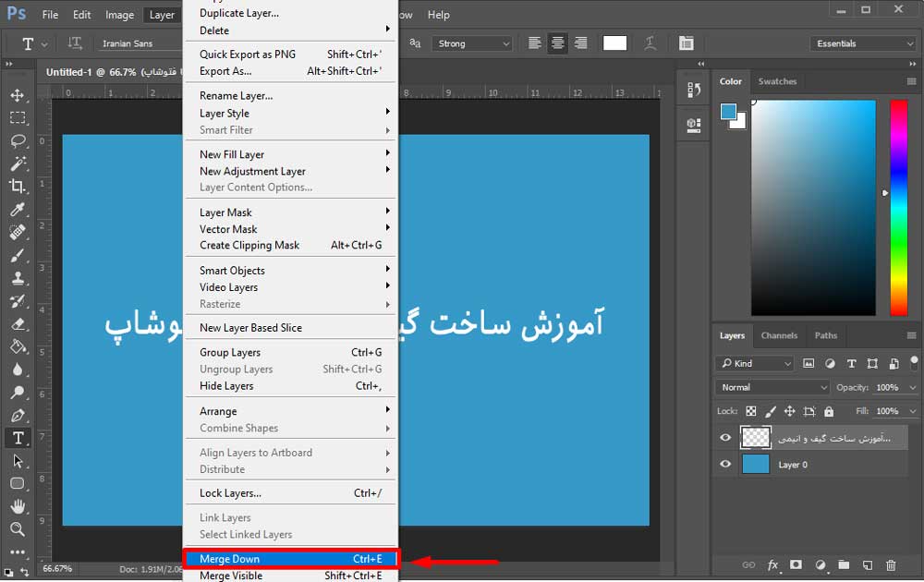The height and width of the screenshot is (582, 924).
Task: Open the Type tool preset picker arrow
Action: point(44,44)
